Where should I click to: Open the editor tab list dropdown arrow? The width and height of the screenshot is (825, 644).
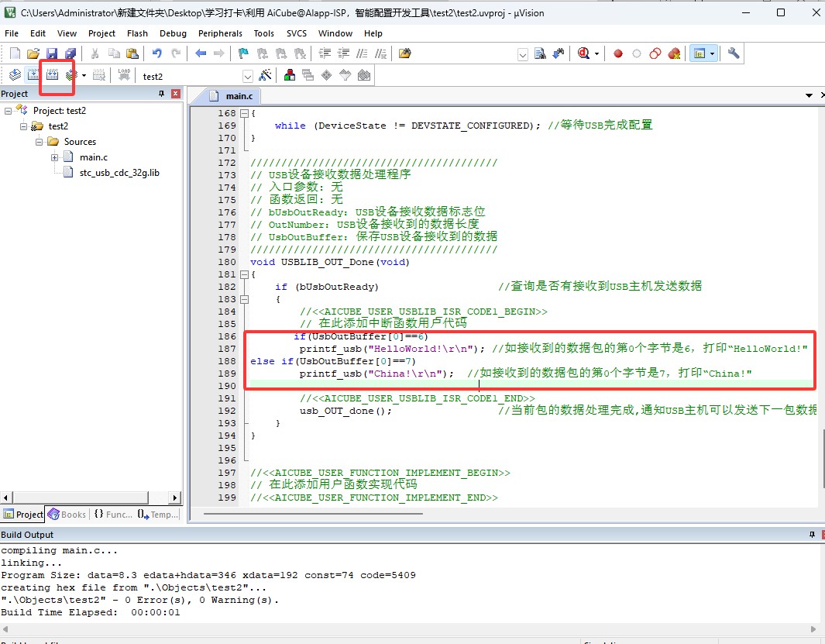(x=810, y=95)
